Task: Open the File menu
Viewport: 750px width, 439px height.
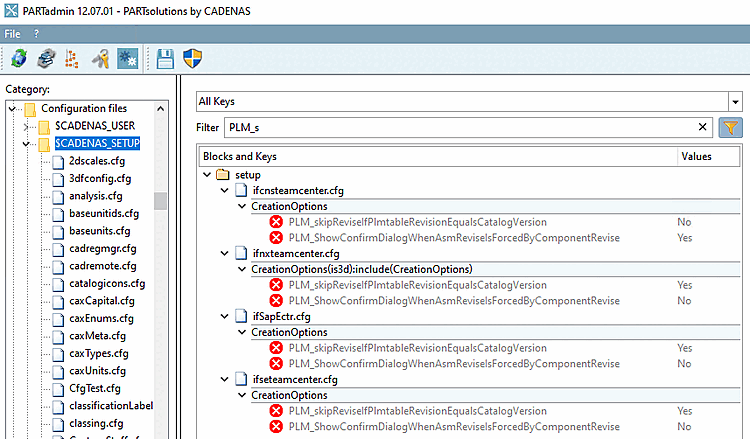Action: click(12, 34)
